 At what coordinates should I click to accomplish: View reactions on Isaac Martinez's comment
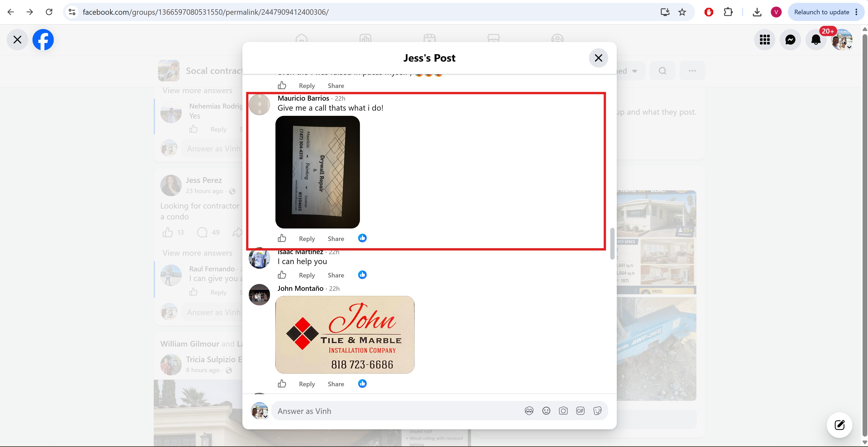(362, 275)
